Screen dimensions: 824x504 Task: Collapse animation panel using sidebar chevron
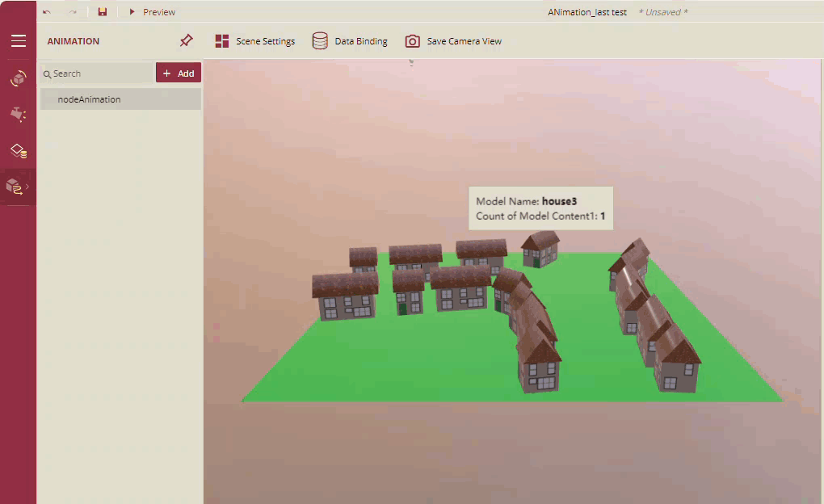[x=28, y=187]
